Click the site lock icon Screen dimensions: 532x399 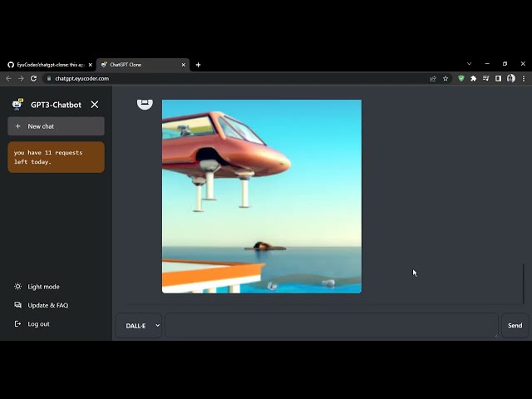pyautogui.click(x=49, y=78)
